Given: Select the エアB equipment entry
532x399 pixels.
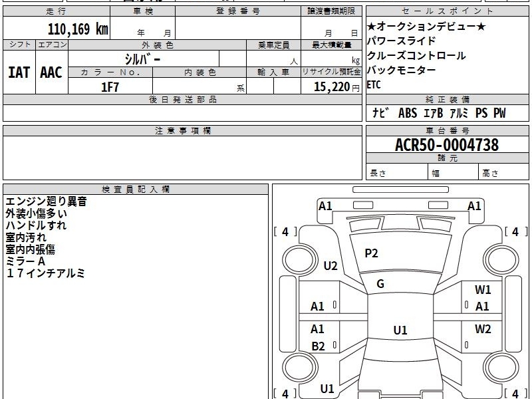Looking at the screenshot, I should [x=434, y=113].
